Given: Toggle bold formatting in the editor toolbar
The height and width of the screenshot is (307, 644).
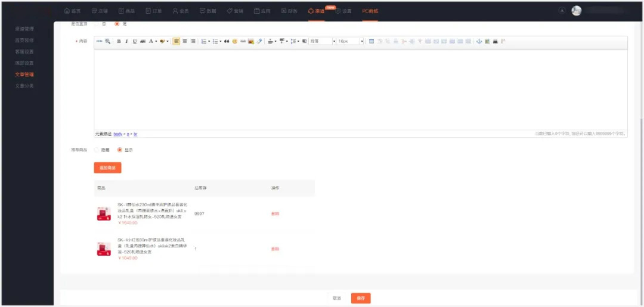Looking at the screenshot, I should (119, 41).
